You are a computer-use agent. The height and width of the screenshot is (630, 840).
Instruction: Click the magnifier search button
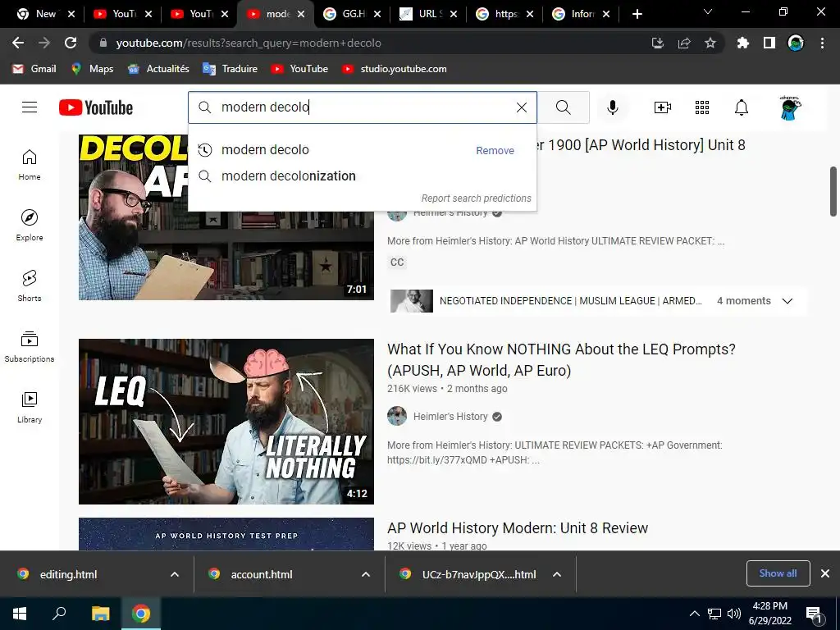pos(563,107)
